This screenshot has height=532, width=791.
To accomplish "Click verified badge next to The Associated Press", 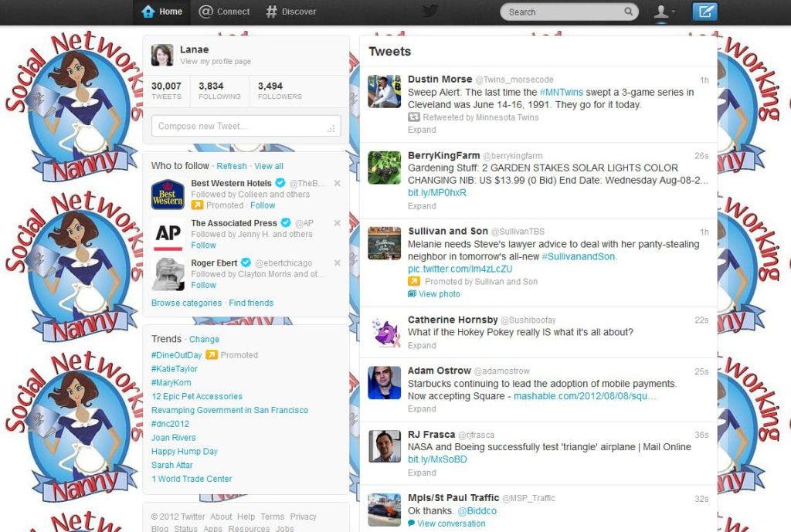I will pos(286,223).
